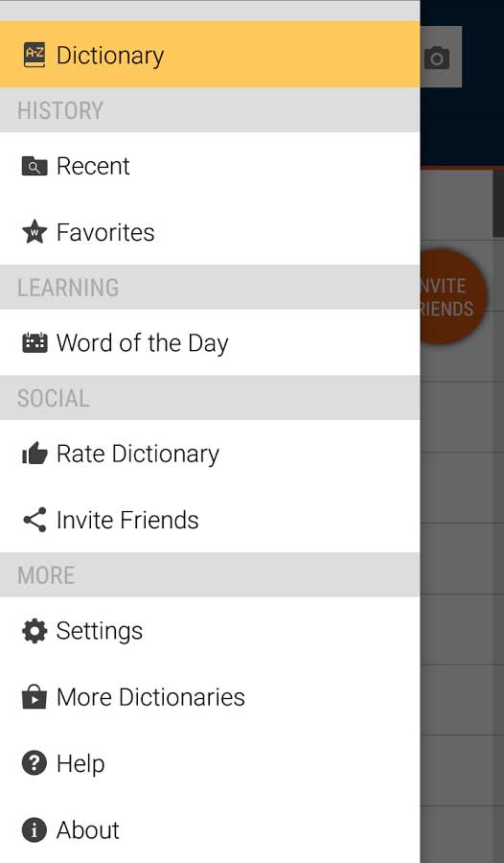The image size is (504, 863).
Task: Open the Dictionary menu item
Action: coord(210,55)
